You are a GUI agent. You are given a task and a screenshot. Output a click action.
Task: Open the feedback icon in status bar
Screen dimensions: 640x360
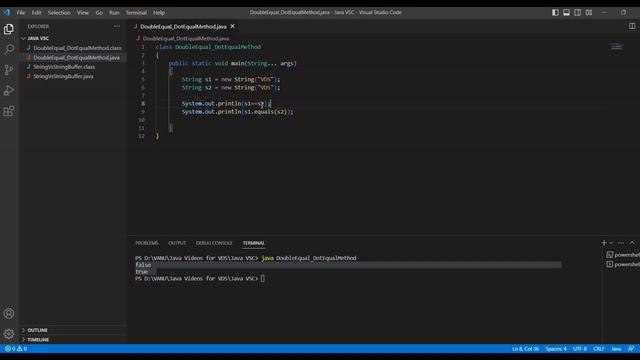[x=631, y=349]
